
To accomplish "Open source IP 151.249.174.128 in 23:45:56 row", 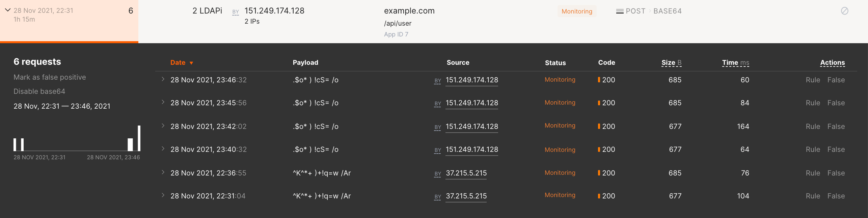I will click(x=471, y=103).
